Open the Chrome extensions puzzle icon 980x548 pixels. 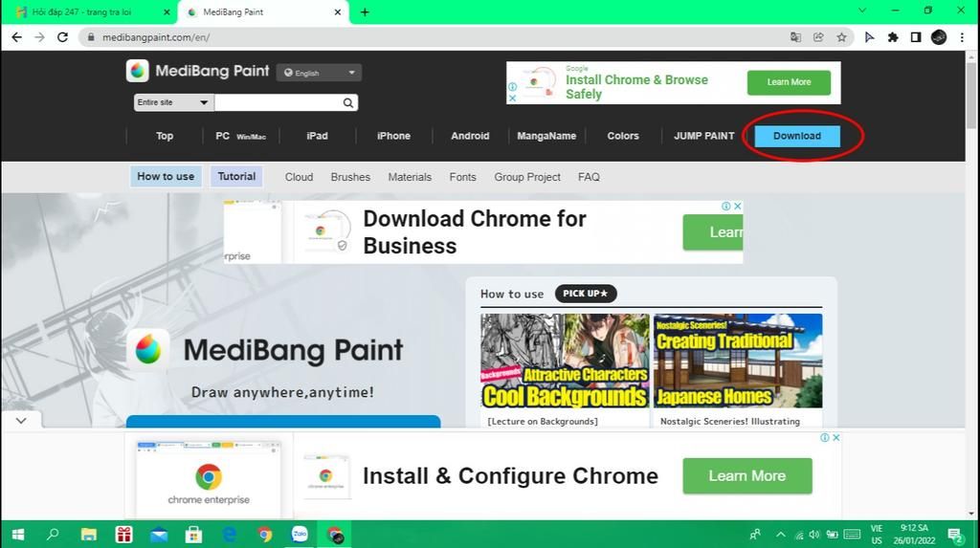[x=893, y=37]
